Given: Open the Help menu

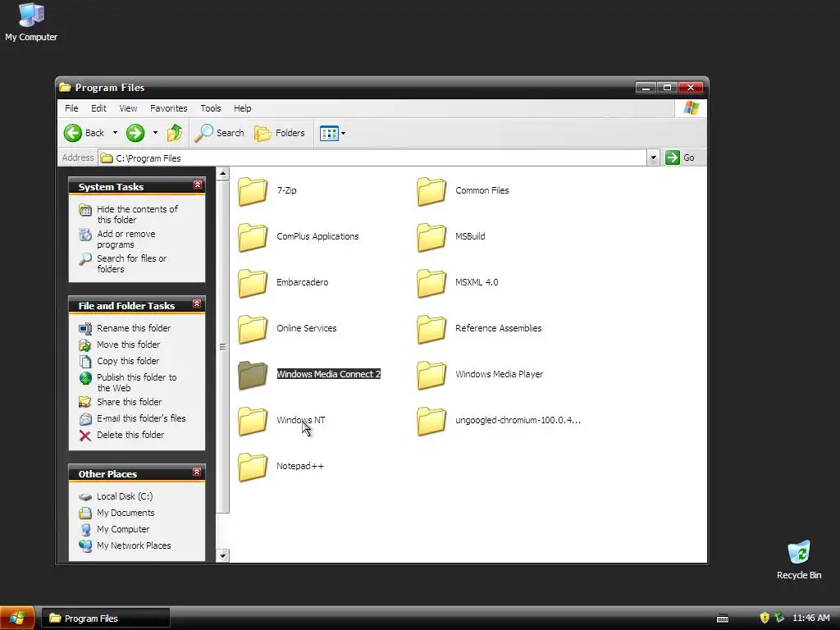Looking at the screenshot, I should pos(242,108).
